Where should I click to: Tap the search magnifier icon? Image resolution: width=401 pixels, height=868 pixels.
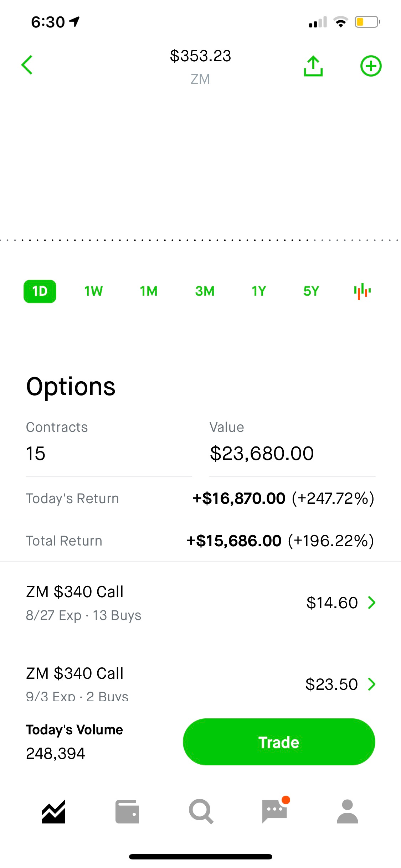[201, 812]
